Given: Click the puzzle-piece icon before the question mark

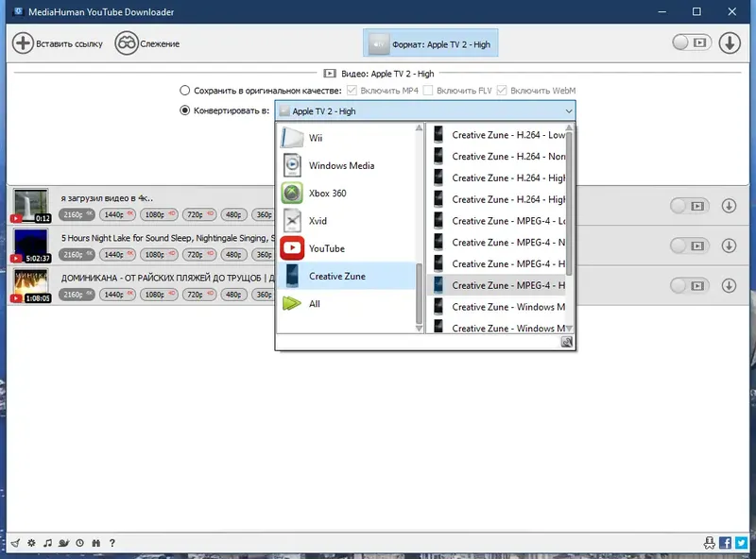Looking at the screenshot, I should pos(96,543).
